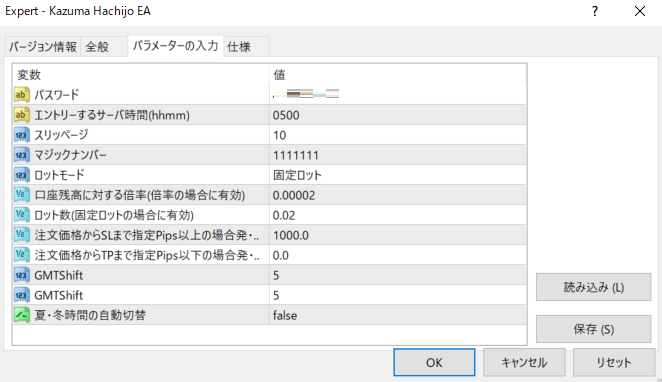Select the スリッページ variable name

click(61, 135)
